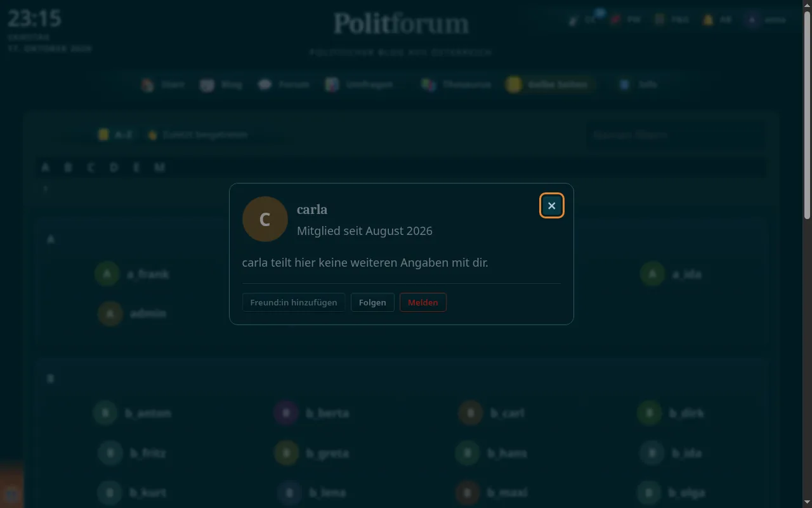Viewport: 812px width, 508px height.
Task: Click the text "Mitglied seit August 2026"
Action: coord(365,231)
